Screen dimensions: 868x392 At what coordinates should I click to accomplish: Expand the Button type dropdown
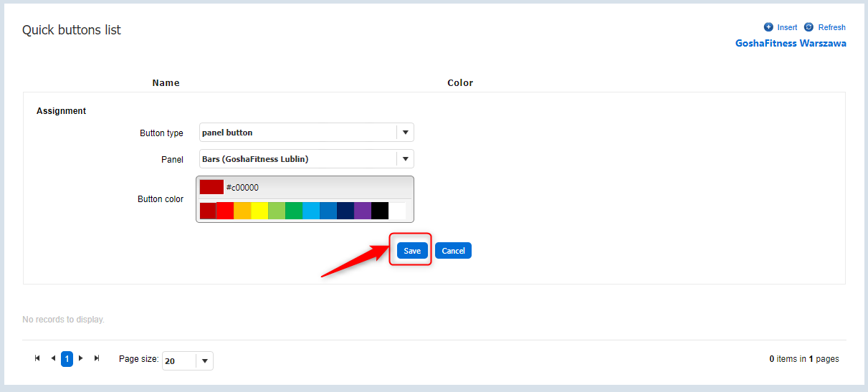point(405,133)
